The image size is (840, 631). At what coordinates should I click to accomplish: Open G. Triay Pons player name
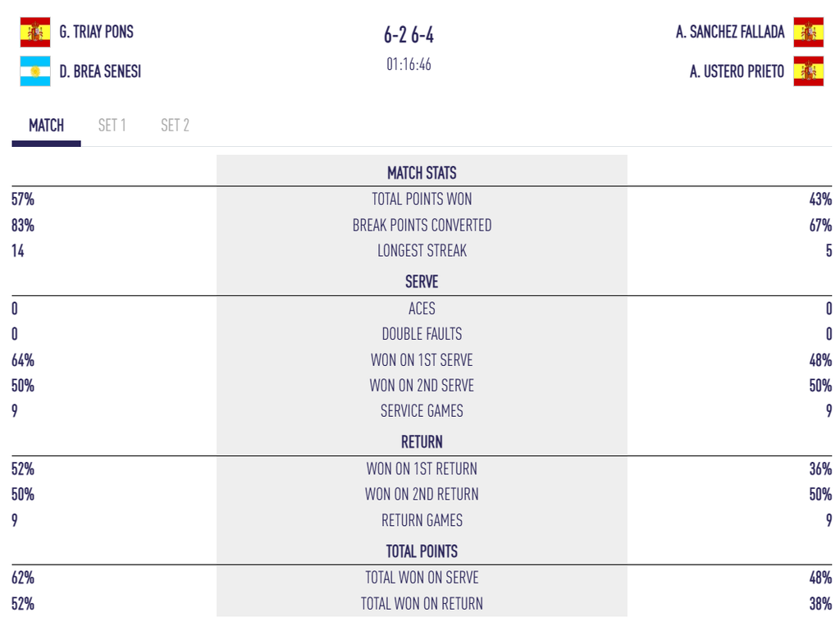click(x=97, y=32)
